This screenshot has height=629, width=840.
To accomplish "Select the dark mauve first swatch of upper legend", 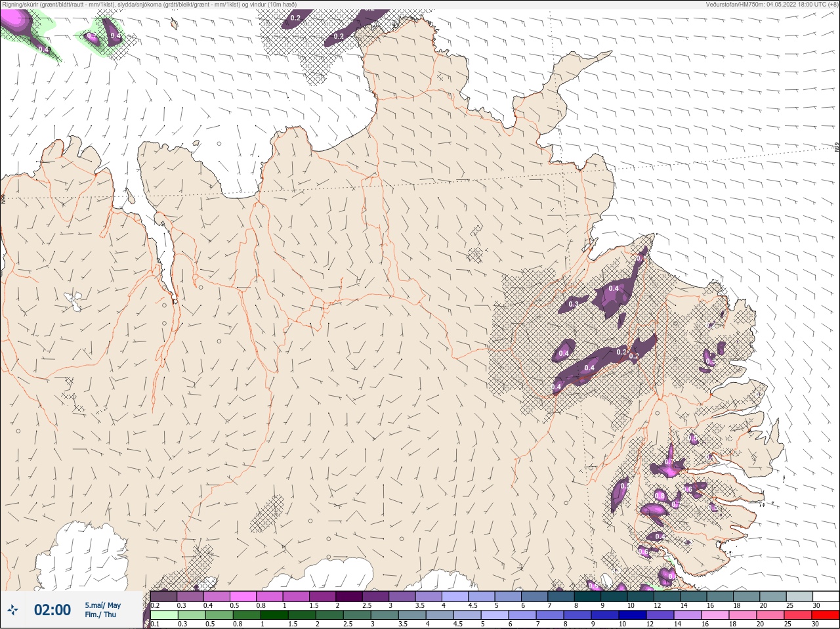I will pos(164,596).
